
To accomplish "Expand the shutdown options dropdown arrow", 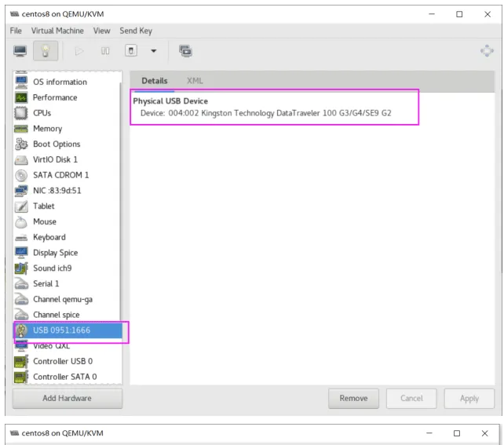I will pos(154,51).
